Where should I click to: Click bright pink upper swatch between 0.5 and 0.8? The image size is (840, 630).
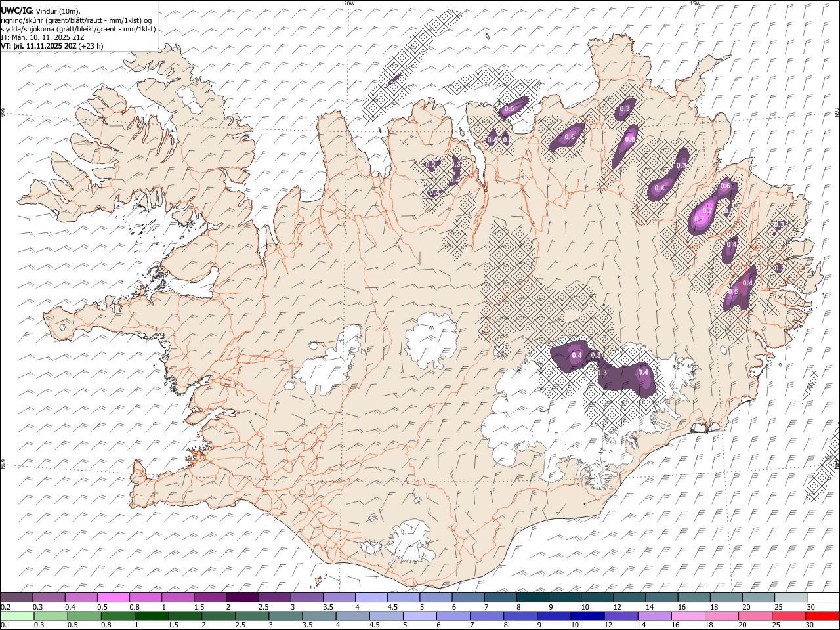coord(114,598)
